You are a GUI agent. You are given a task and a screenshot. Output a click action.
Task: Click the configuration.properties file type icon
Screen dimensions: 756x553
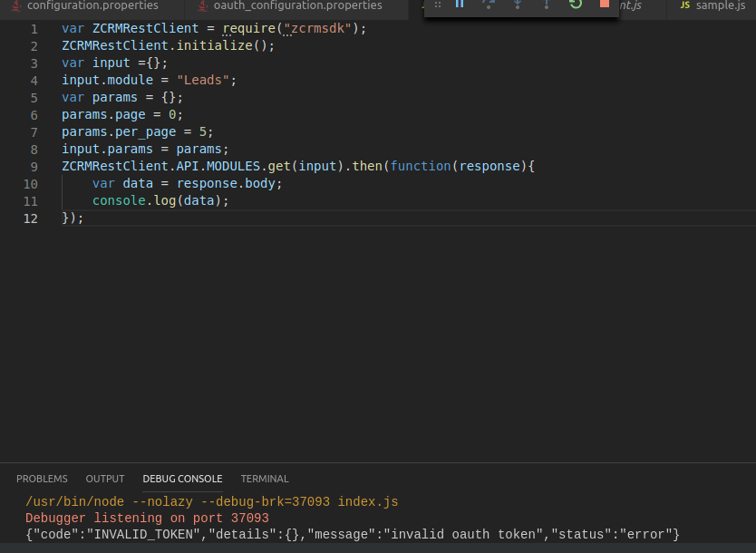[x=16, y=5]
